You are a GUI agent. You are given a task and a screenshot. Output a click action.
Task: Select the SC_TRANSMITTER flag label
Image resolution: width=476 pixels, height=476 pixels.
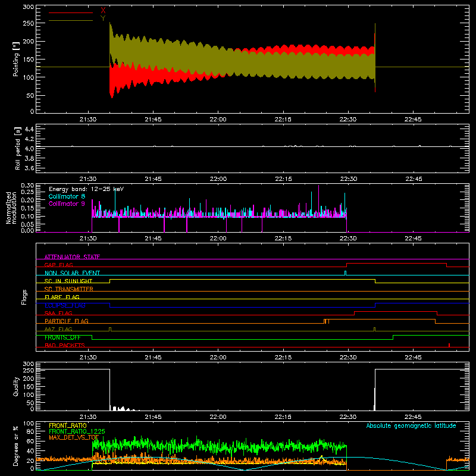(x=69, y=289)
